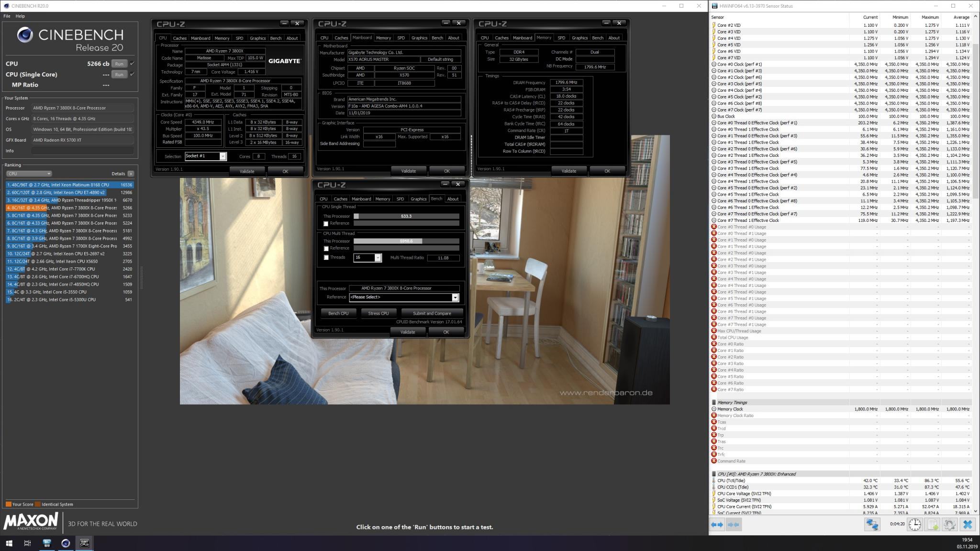Toggle checkmark next to CPU Single Core Run
This screenshot has height=551, width=980.
(132, 74)
